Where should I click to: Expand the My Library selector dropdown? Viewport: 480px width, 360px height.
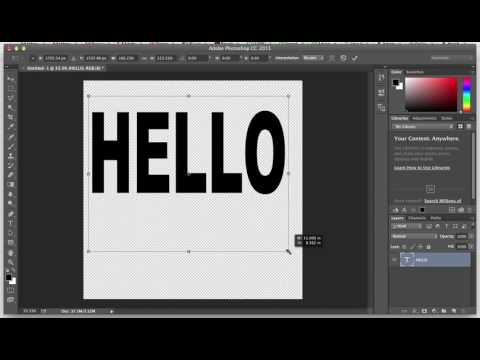click(x=422, y=126)
